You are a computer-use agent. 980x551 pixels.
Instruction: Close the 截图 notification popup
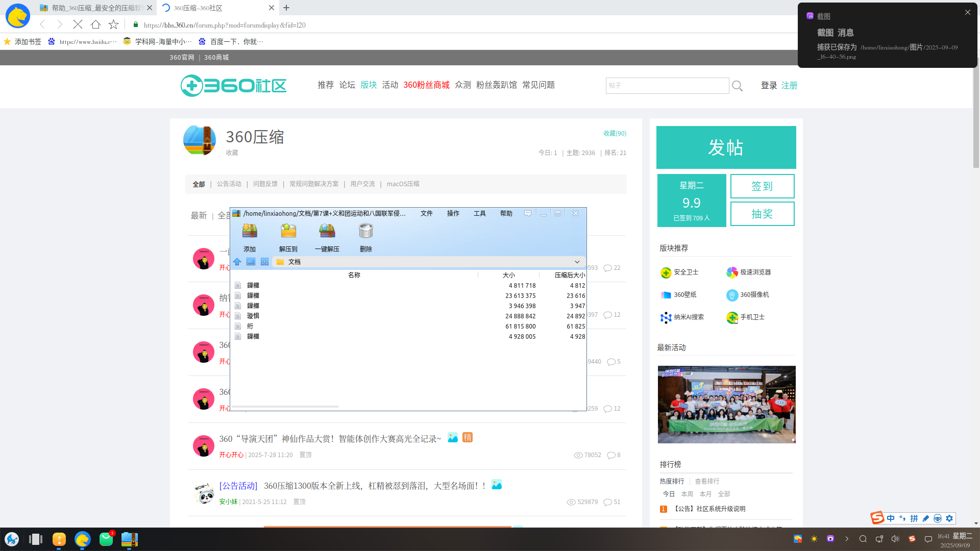point(968,12)
